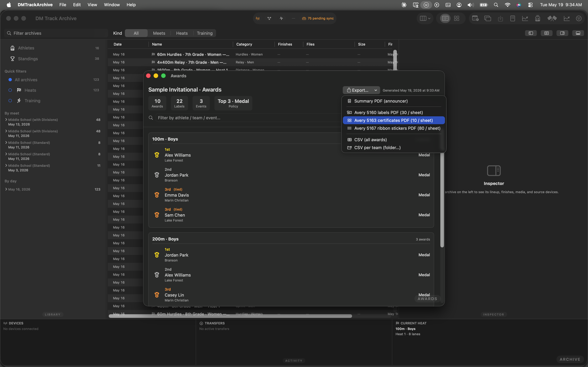Image resolution: width=588 pixels, height=367 pixels.
Task: Click the Export... button in Awards window
Action: point(361,90)
